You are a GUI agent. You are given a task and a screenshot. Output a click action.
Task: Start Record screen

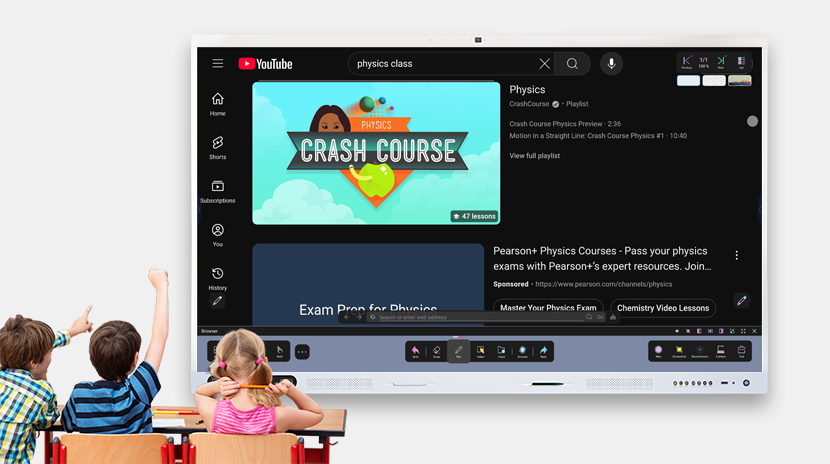[x=700, y=351]
